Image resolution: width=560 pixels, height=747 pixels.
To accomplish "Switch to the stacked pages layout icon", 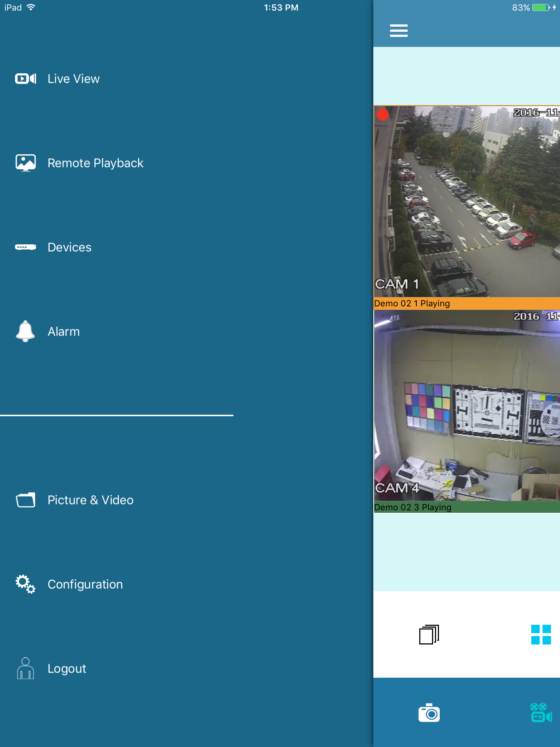I will click(x=429, y=634).
